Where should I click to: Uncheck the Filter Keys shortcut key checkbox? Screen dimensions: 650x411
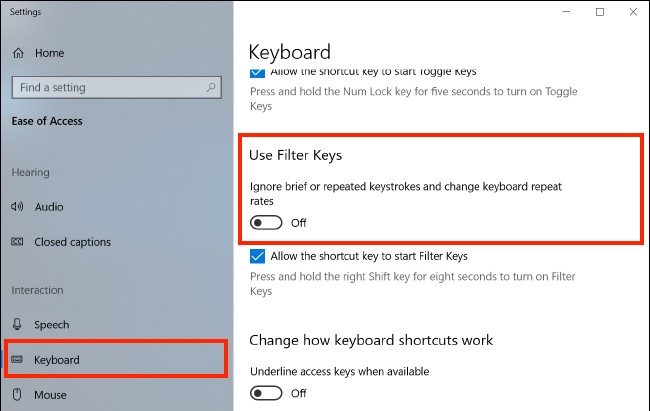click(258, 257)
